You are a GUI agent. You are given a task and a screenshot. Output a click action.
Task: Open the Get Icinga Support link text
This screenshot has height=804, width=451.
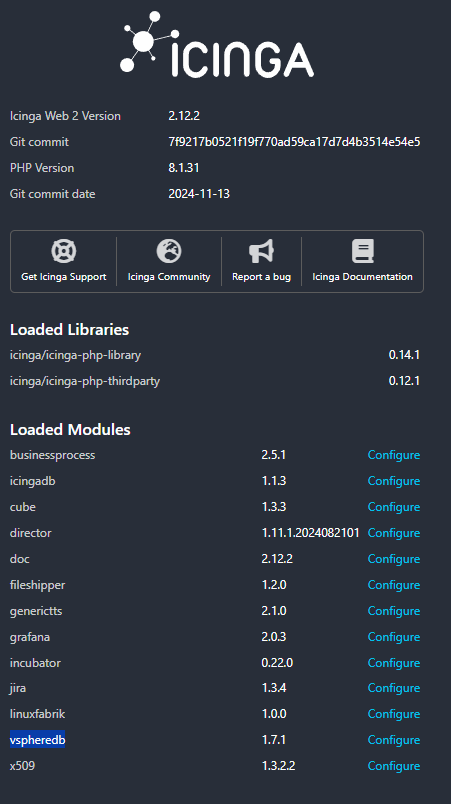pos(64,276)
